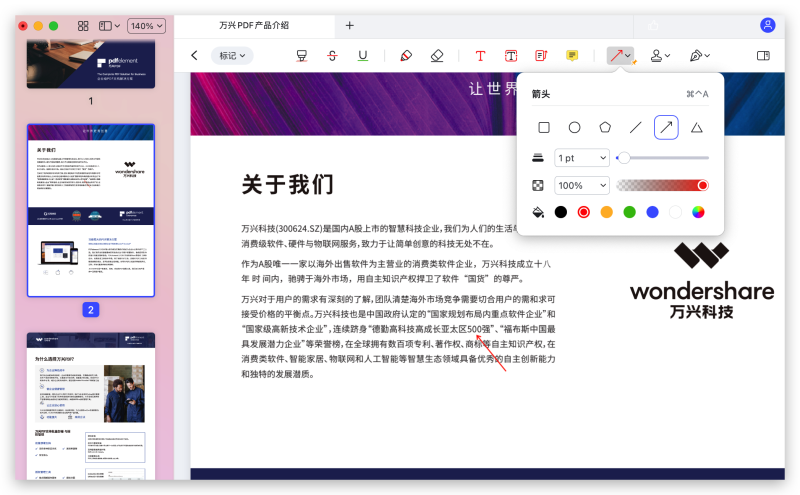Screen dimensions: 800x495
Task: Click the 关于我们 heading
Action: (x=288, y=184)
